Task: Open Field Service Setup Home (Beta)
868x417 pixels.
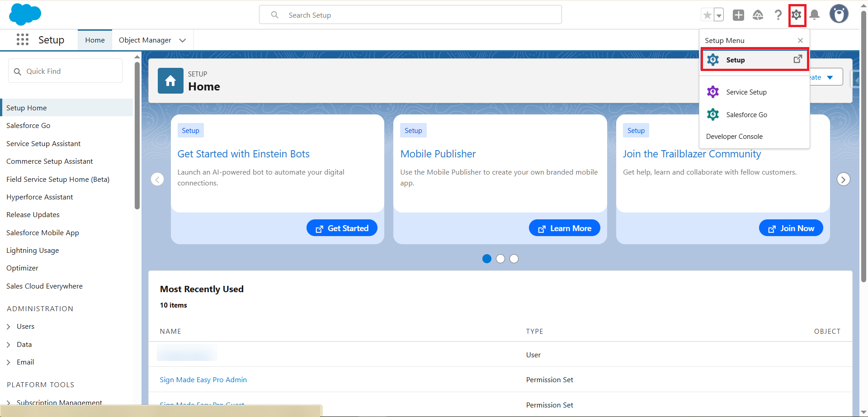Action: 58,180
